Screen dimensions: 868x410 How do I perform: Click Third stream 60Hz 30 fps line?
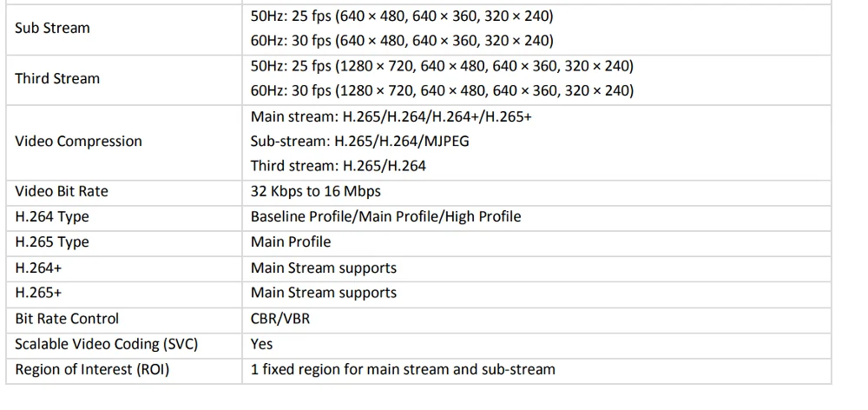(x=442, y=90)
